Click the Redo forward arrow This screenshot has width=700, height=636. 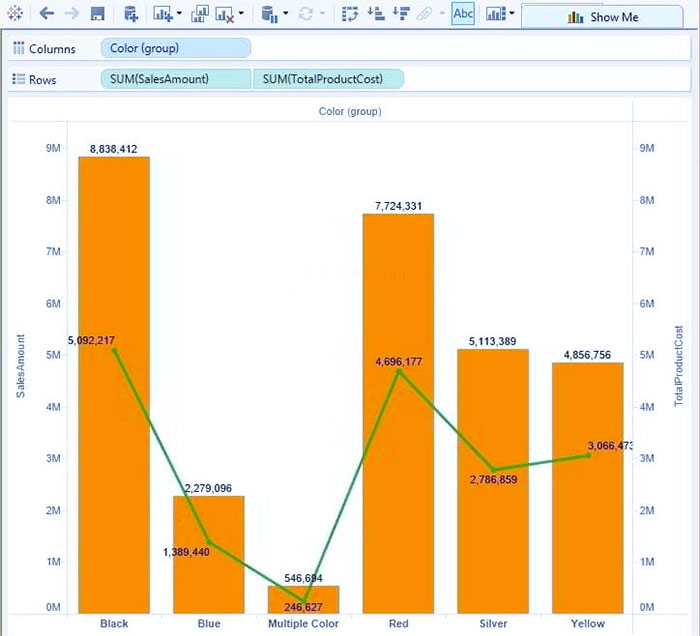point(71,14)
